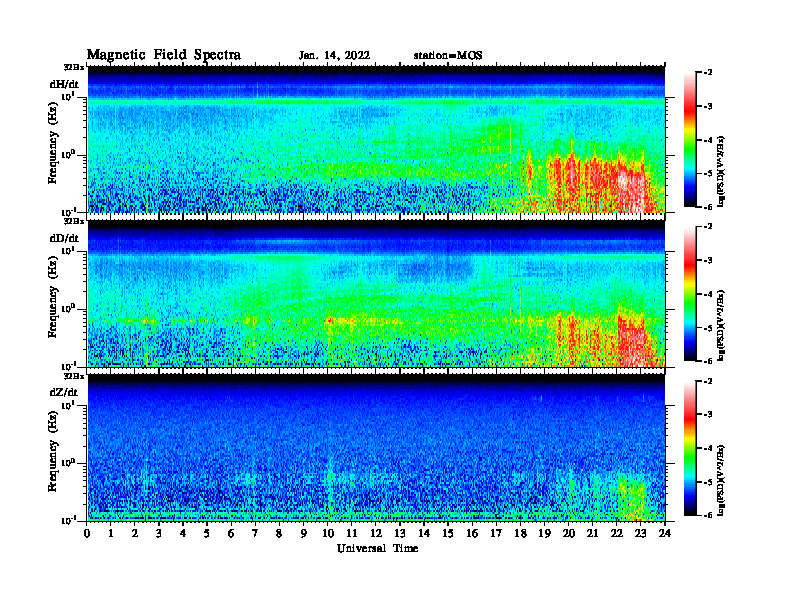Viewport: 792px width, 612px height.
Task: Click time axis tick label "10"
Action: [x=328, y=533]
